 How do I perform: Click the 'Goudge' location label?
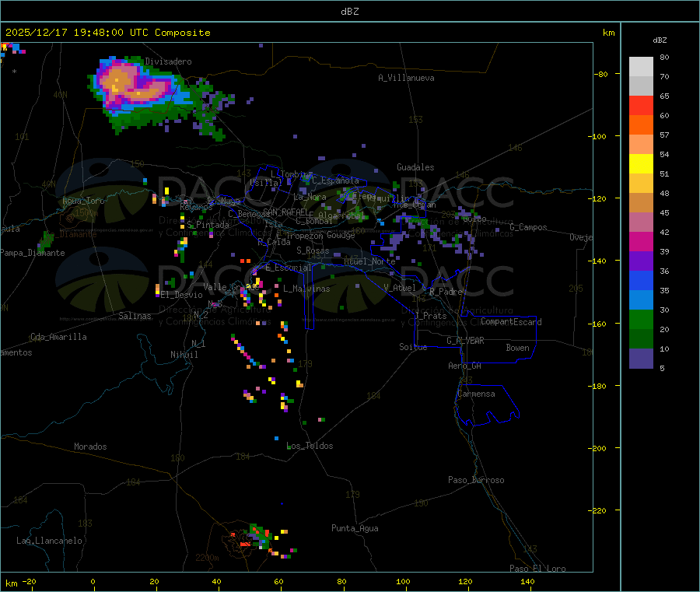(341, 235)
